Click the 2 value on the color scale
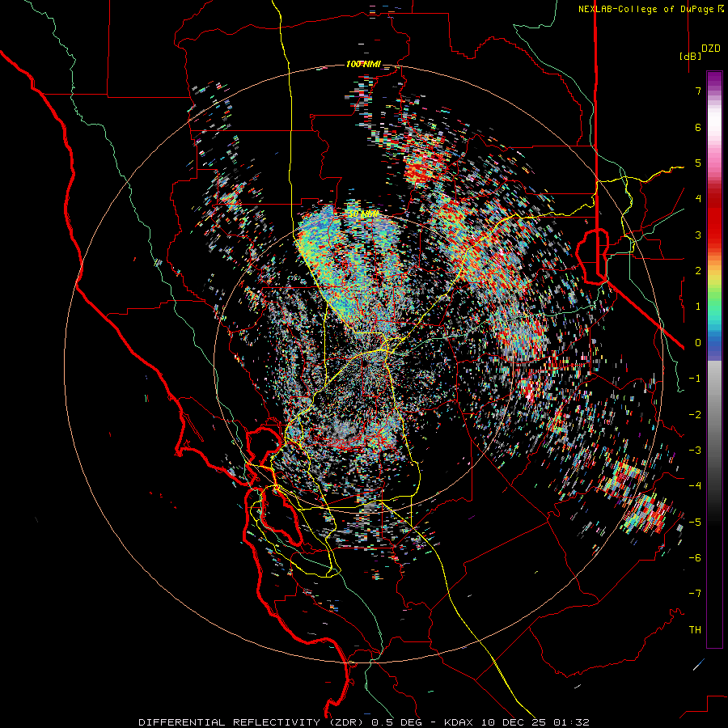The height and width of the screenshot is (728, 728). (x=698, y=271)
